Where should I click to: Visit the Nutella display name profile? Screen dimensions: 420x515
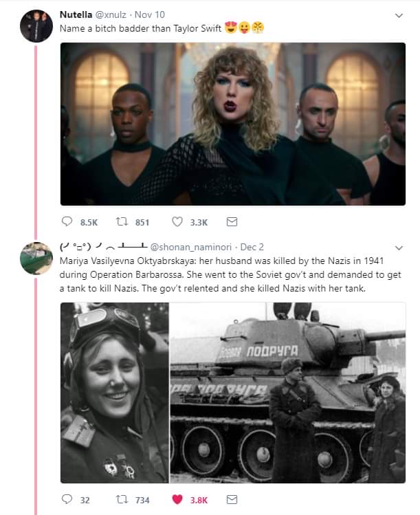[76, 14]
